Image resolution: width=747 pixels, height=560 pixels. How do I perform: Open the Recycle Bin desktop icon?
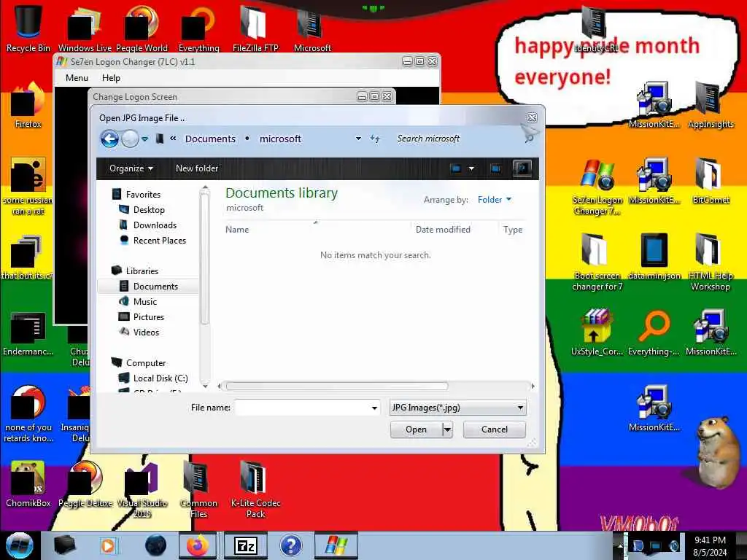tap(28, 28)
